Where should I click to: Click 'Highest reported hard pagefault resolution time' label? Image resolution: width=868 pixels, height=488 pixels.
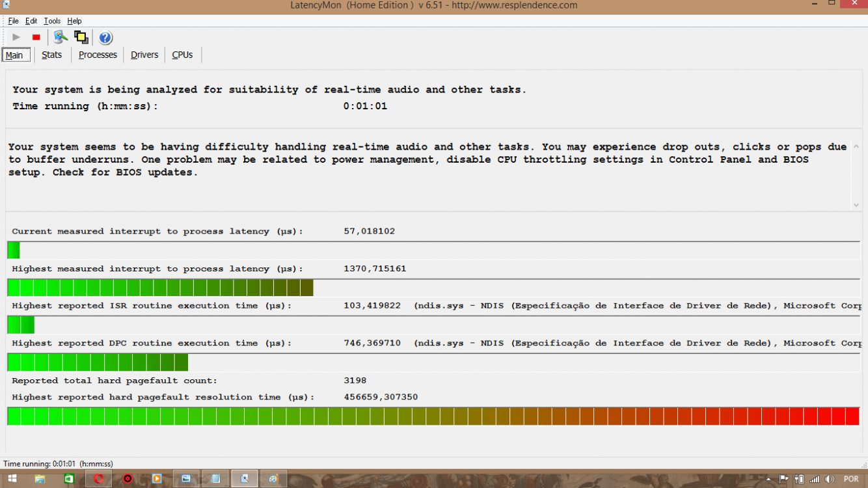pyautogui.click(x=163, y=397)
